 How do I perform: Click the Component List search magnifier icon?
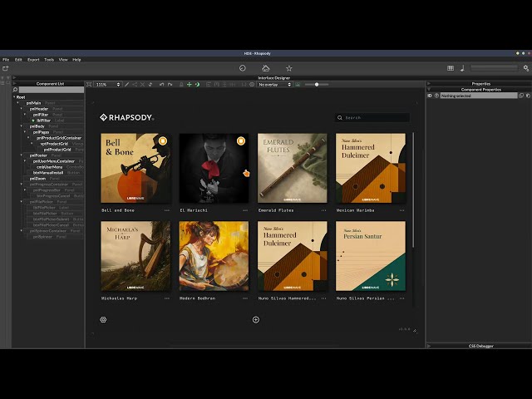[x=15, y=90]
